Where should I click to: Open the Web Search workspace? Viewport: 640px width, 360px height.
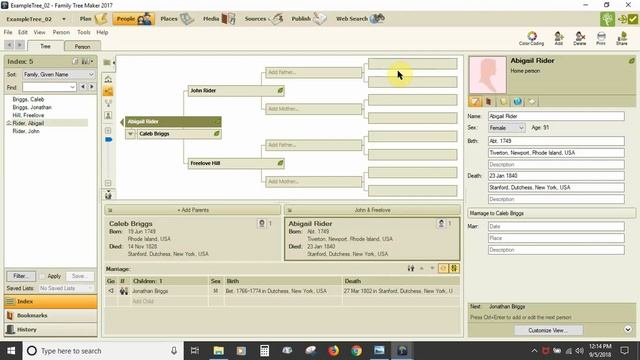pos(360,19)
